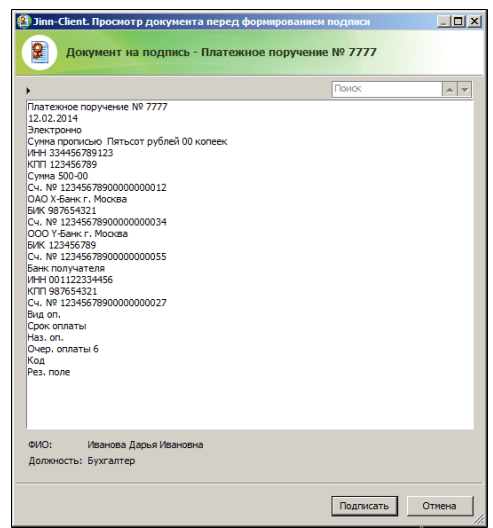Click the certificate document icon in header
Screen dimensions: 493x528
click(x=39, y=53)
